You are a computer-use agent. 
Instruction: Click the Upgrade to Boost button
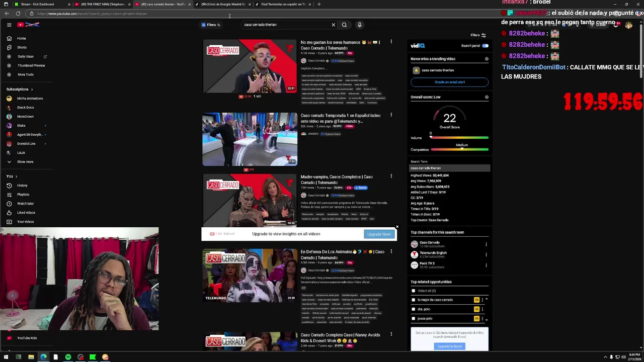pyautogui.click(x=449, y=346)
